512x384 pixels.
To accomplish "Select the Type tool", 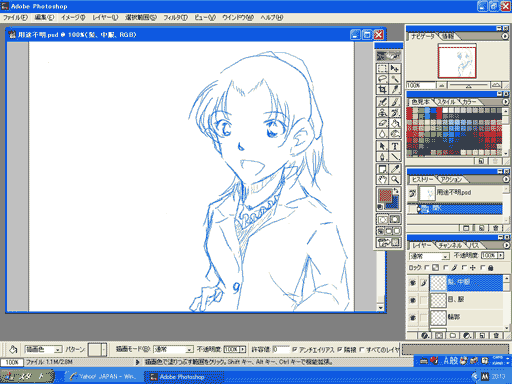I will [395, 146].
